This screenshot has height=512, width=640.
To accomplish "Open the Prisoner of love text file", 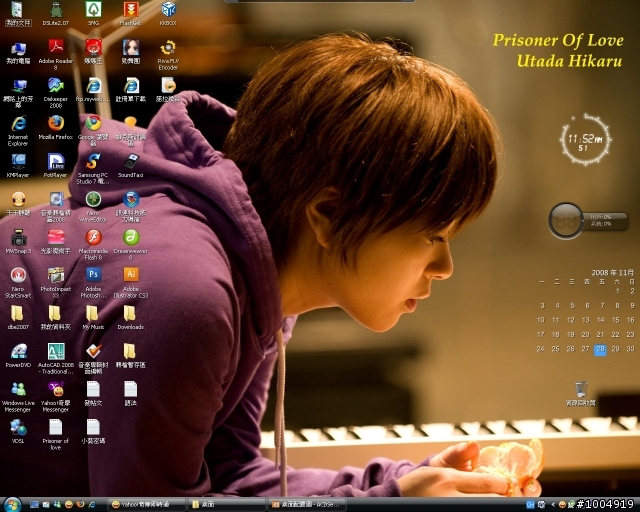I will coord(56,434).
